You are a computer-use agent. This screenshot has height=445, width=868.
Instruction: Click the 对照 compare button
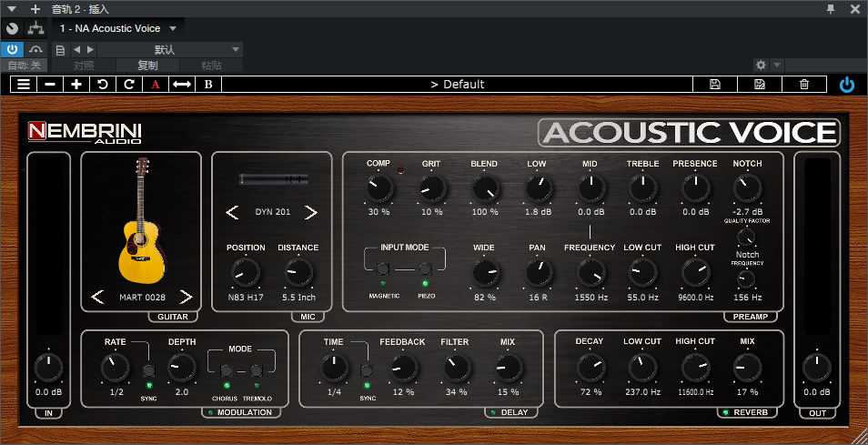point(84,66)
